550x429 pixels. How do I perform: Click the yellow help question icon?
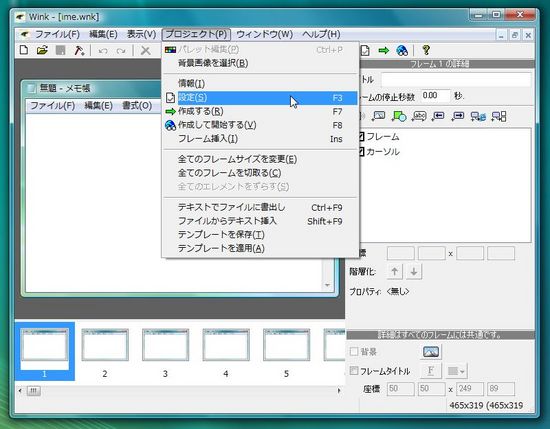pyautogui.click(x=426, y=50)
